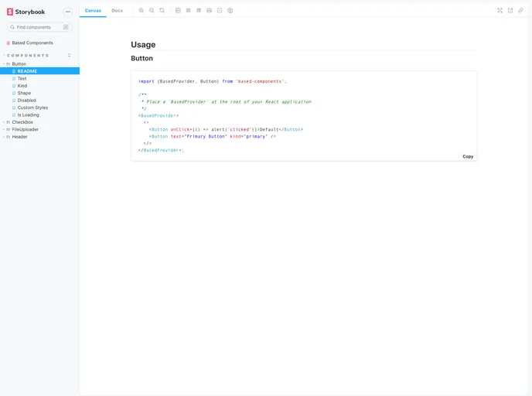The width and height of the screenshot is (532, 396).
Task: Click the zoom in magnifier icon
Action: point(142,11)
